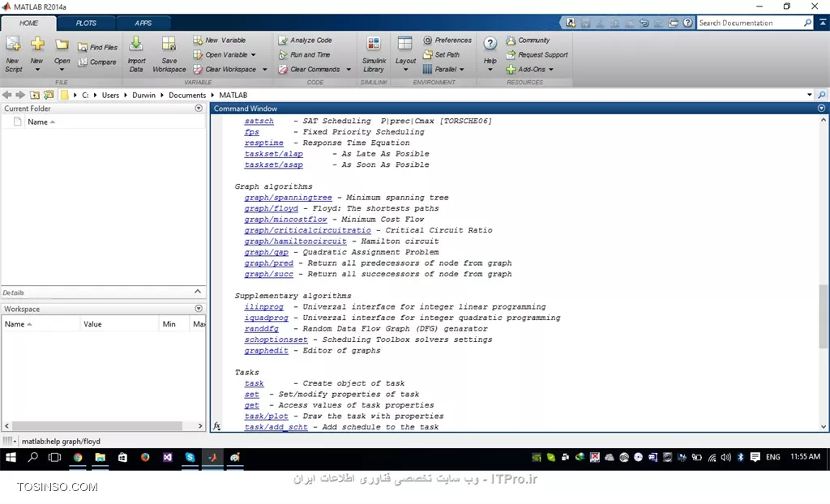Screen dimensions: 830x504
Task: Click Run and Time tool
Action: [x=304, y=54]
